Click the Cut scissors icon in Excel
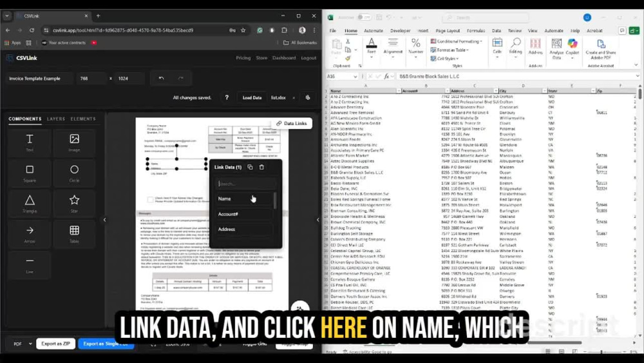Image resolution: width=644 pixels, height=363 pixels. coord(348,41)
